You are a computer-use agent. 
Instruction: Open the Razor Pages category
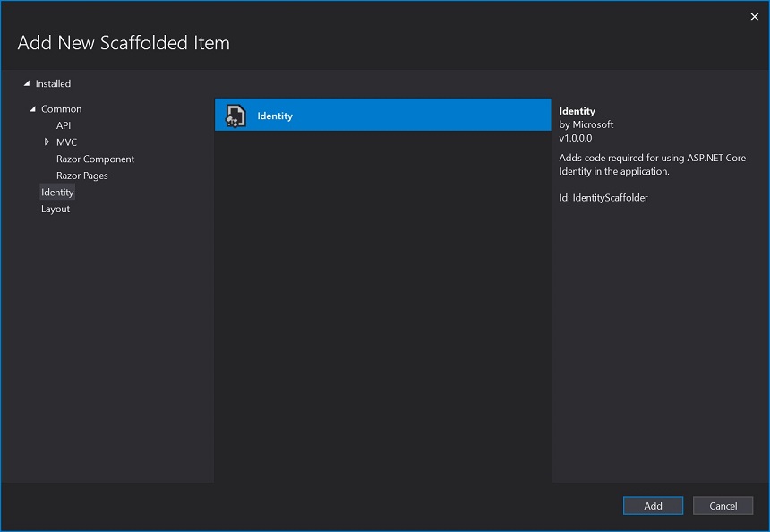81,176
